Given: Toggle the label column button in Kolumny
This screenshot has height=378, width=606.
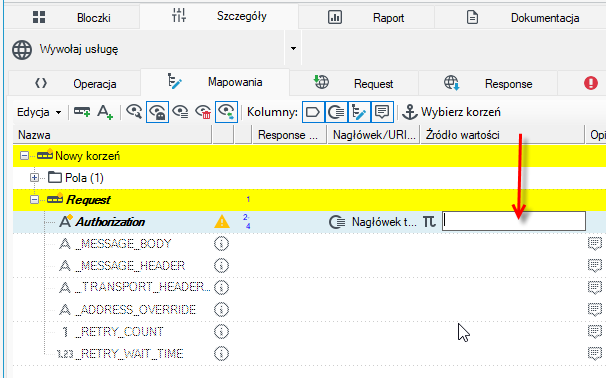Looking at the screenshot, I should (x=313, y=112).
